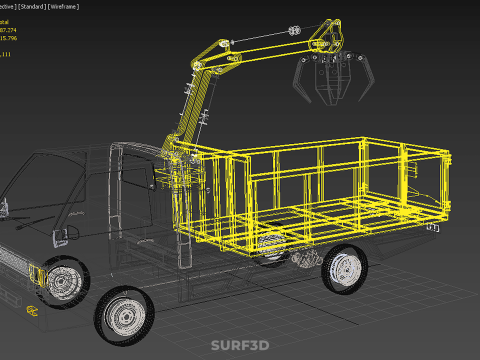Select the yellow cargo bed frame
Screen dimensions: 480x360
[313, 197]
